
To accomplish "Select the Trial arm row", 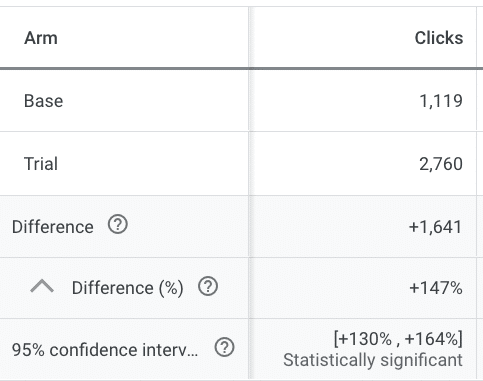I will point(238,163).
